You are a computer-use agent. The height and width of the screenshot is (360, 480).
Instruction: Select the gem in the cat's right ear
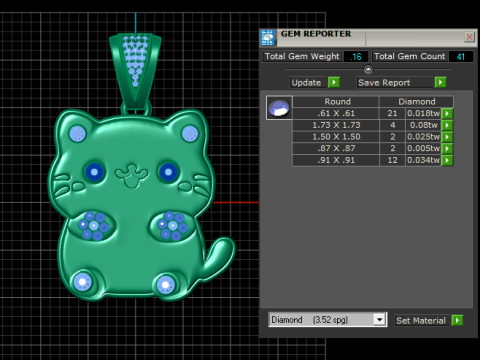[190, 134]
